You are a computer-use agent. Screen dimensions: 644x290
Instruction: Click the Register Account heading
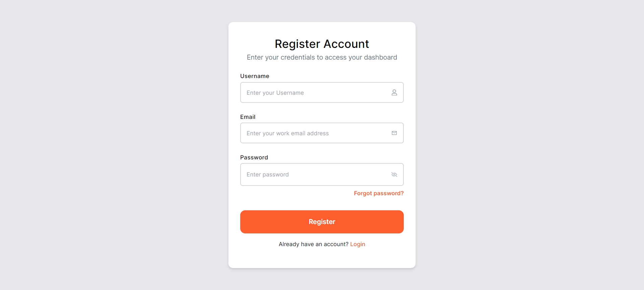[322, 44]
